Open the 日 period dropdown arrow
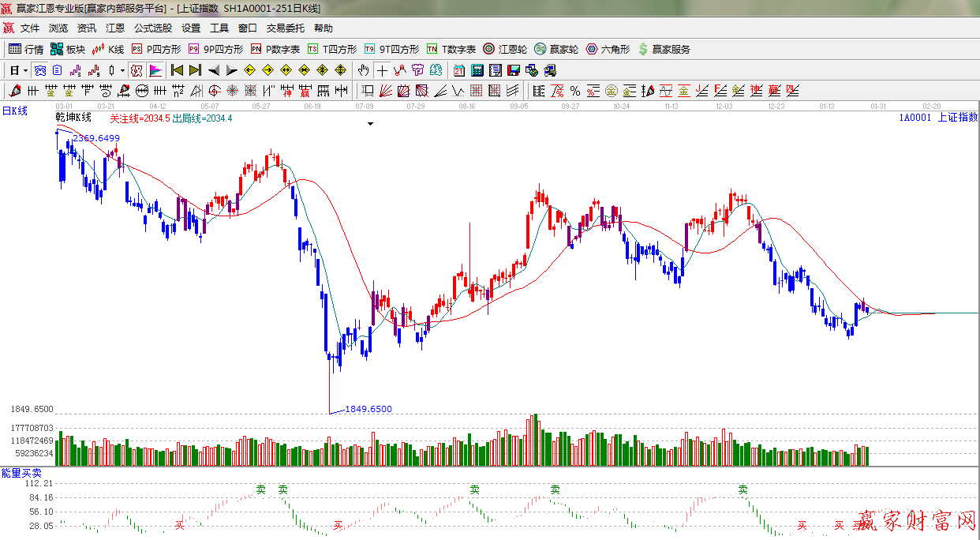Screen dimensions: 980x540 [25, 70]
